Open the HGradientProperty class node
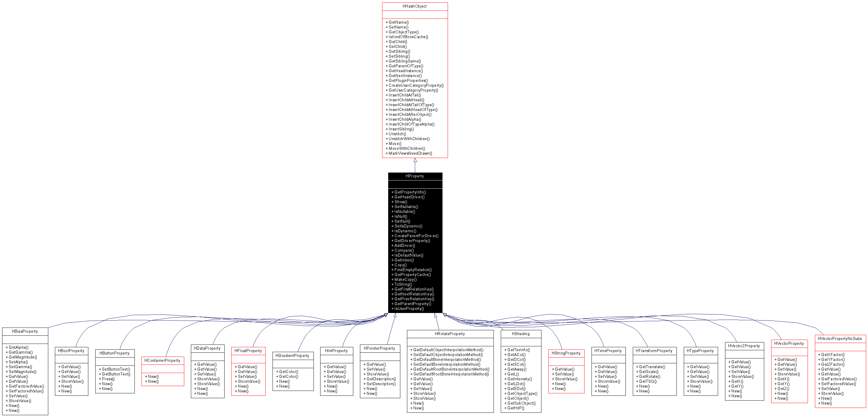The height and width of the screenshot is (417, 868). tap(293, 371)
